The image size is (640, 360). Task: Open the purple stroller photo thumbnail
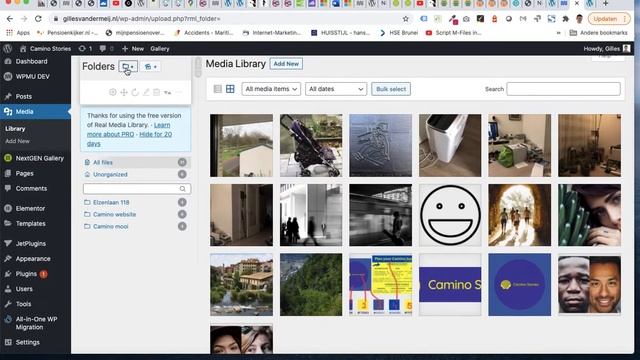[311, 145]
